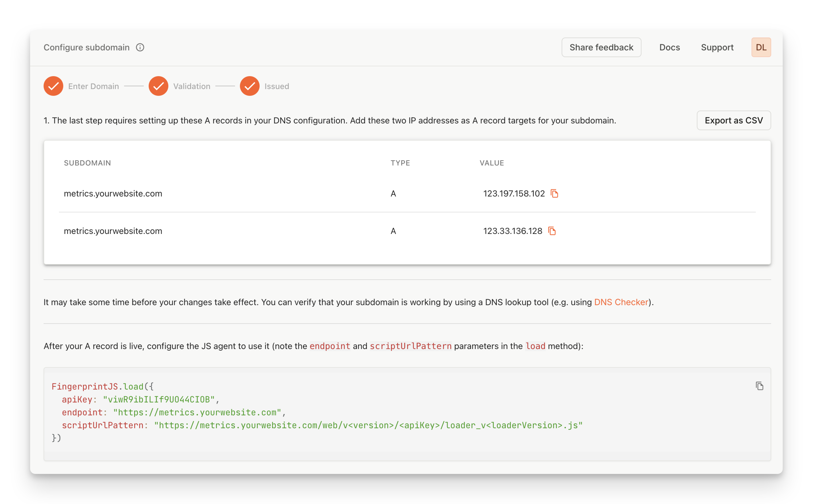Click the Share feedback button
This screenshot has width=813, height=504.
coord(602,47)
